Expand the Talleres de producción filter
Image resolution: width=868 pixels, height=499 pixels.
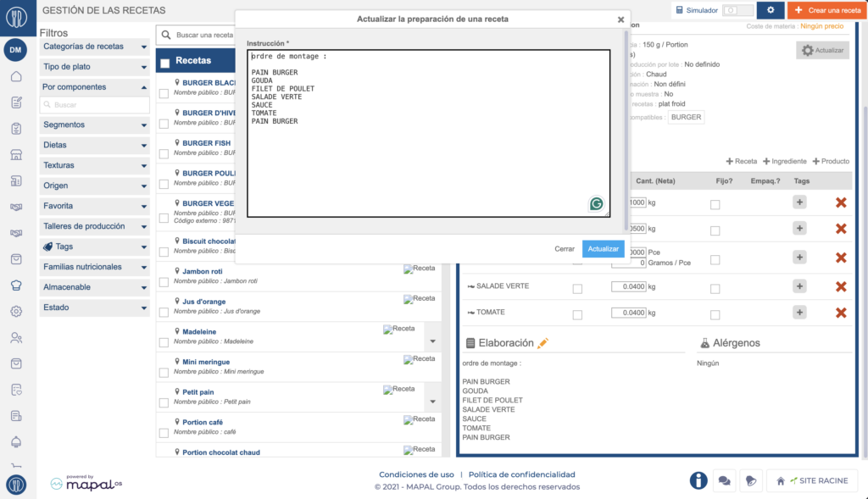[95, 226]
